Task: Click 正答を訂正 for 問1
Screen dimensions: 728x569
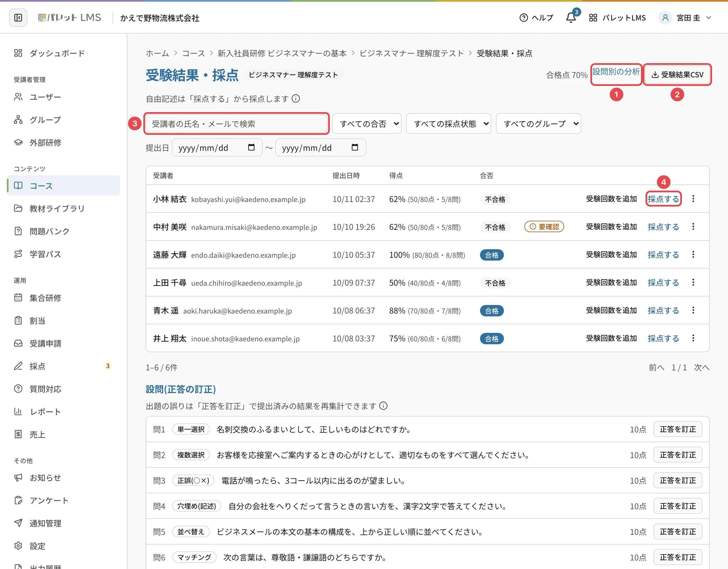Action: [x=678, y=429]
